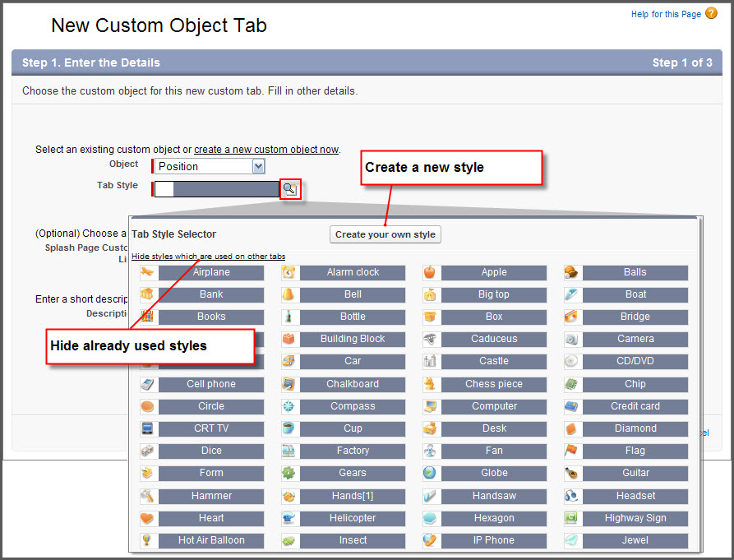Pick the Building Block icon

click(289, 339)
